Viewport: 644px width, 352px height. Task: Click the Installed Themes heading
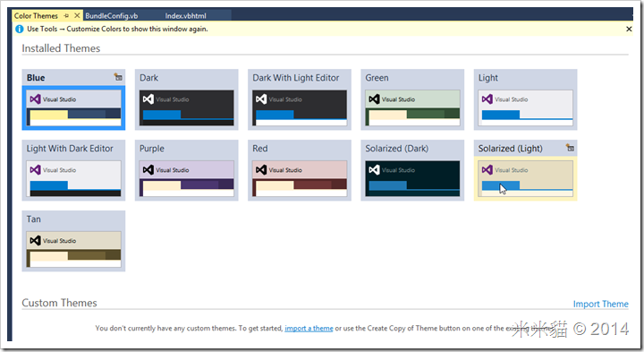click(61, 48)
